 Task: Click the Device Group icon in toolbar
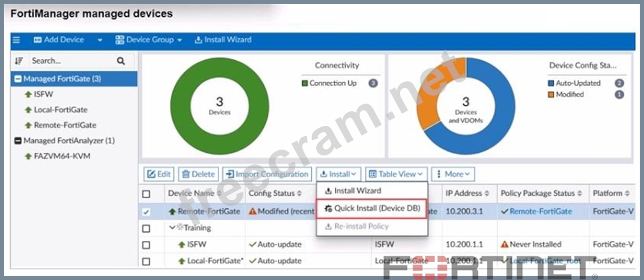pos(119,40)
